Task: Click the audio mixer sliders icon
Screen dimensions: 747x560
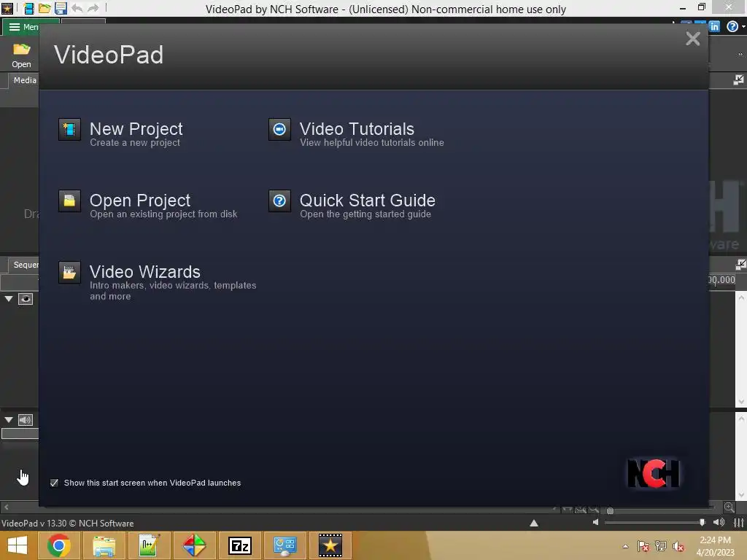Action: (x=738, y=522)
